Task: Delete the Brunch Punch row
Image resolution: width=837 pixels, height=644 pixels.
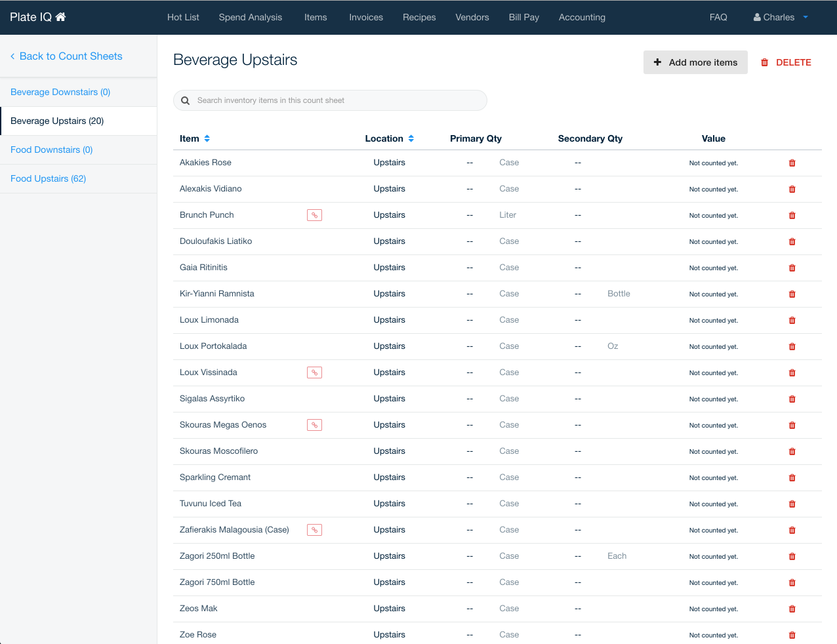Action: 792,215
